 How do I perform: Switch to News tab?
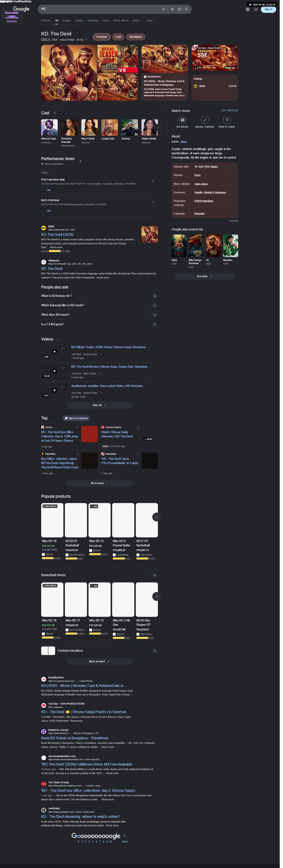(106, 21)
